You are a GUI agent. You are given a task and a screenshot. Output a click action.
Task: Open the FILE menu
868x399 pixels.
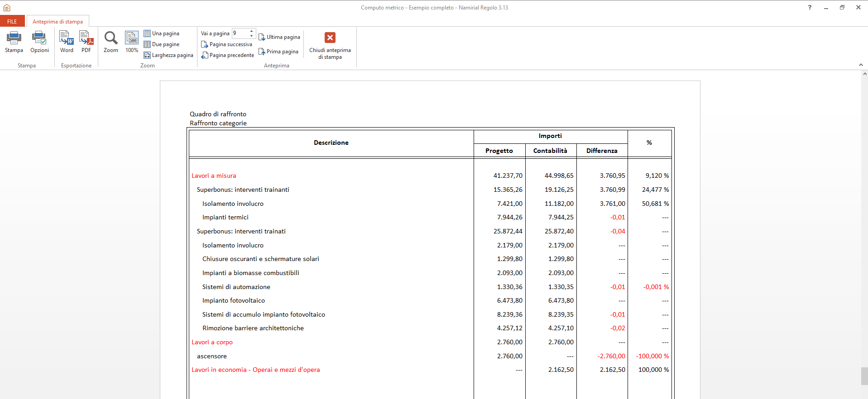[x=12, y=21]
